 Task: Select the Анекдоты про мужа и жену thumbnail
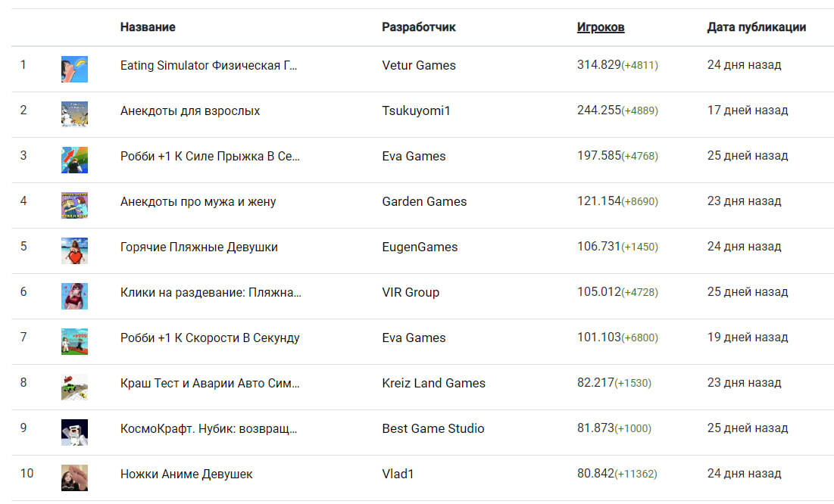[74, 205]
